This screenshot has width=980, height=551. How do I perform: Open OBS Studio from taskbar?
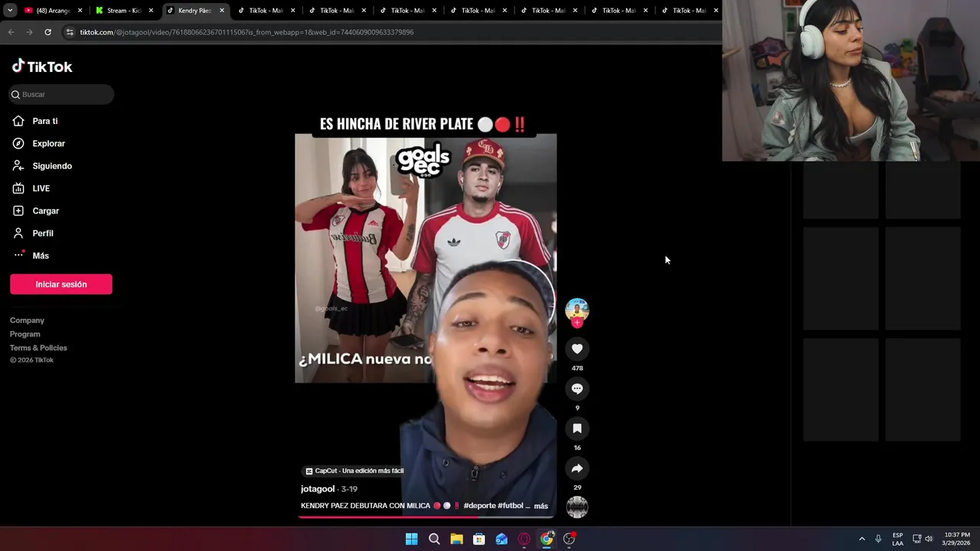click(569, 539)
